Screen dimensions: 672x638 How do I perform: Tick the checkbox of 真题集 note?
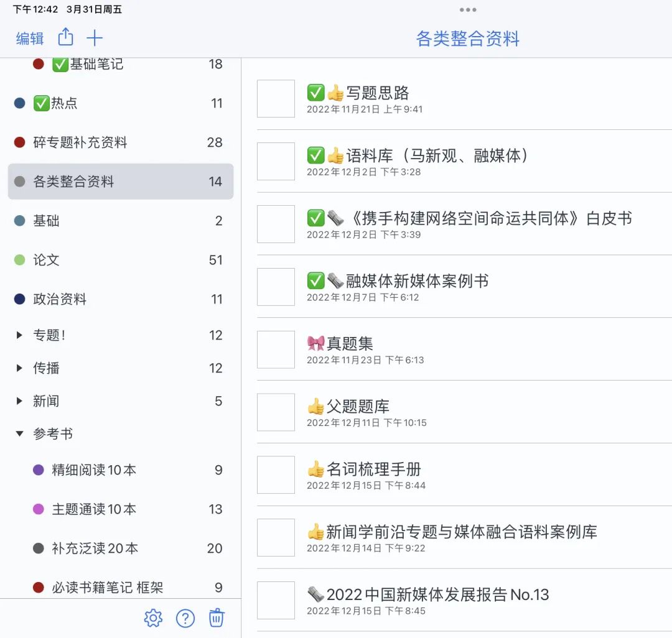click(276, 349)
